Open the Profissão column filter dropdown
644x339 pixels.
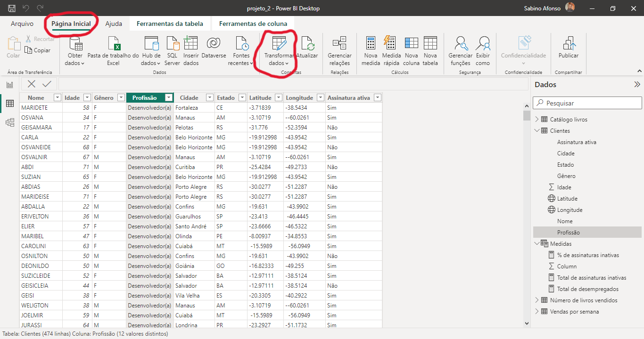[168, 98]
